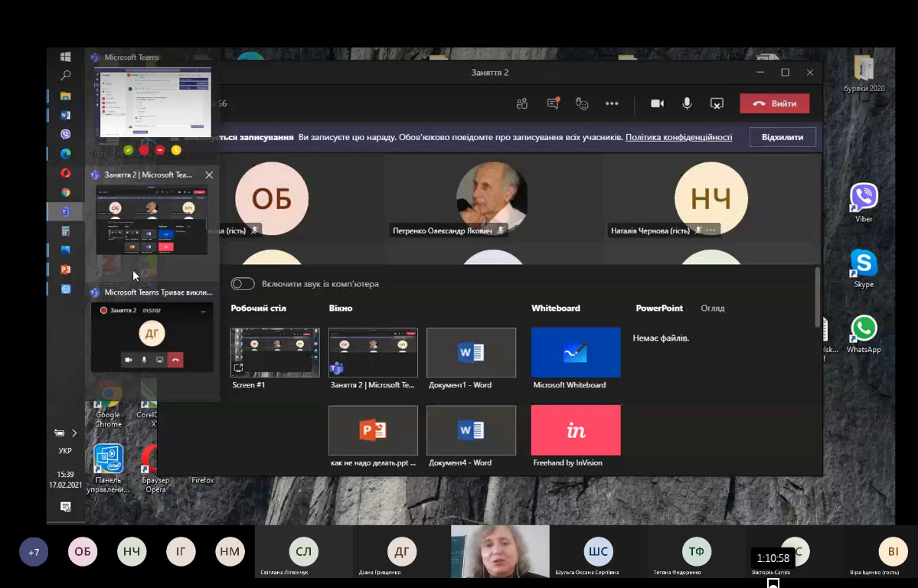Toggle camera in the mini call window
The image size is (918, 588).
pyautogui.click(x=128, y=360)
